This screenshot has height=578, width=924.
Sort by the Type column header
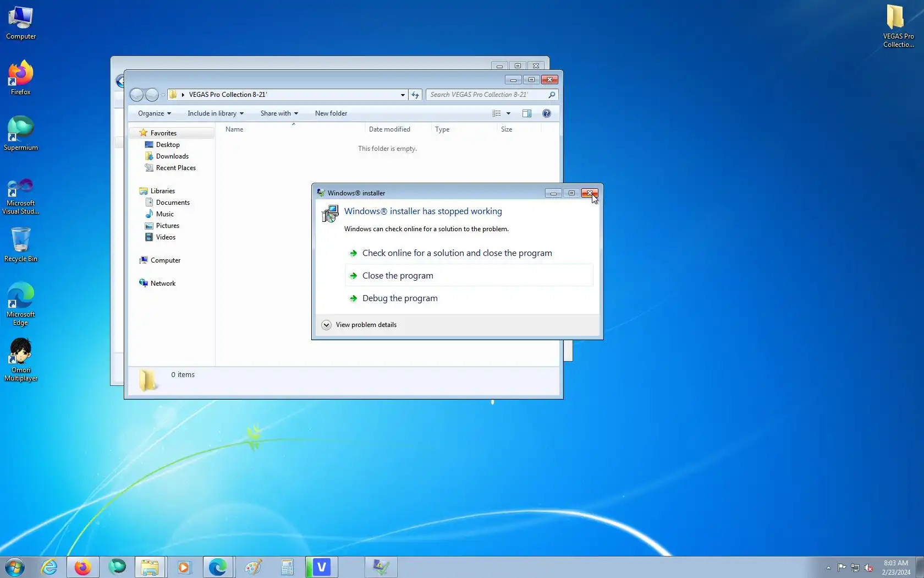pos(464,129)
